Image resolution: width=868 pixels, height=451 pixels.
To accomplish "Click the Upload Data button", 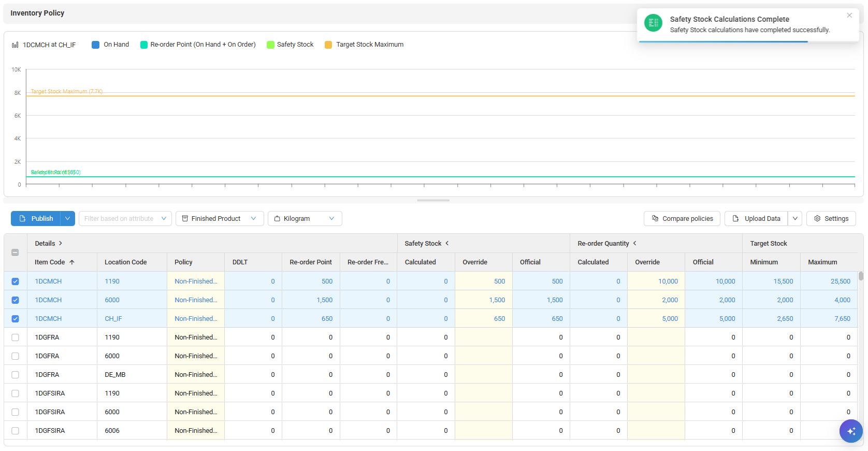I will pyautogui.click(x=756, y=219).
